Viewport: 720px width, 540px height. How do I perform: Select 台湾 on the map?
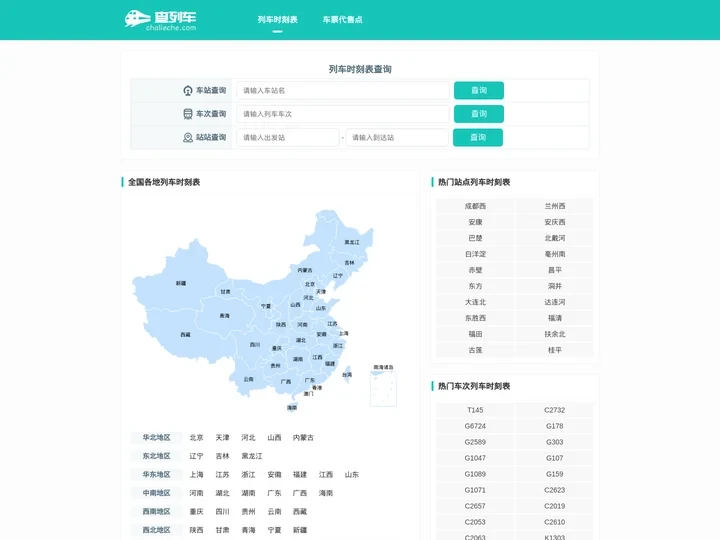tap(347, 375)
